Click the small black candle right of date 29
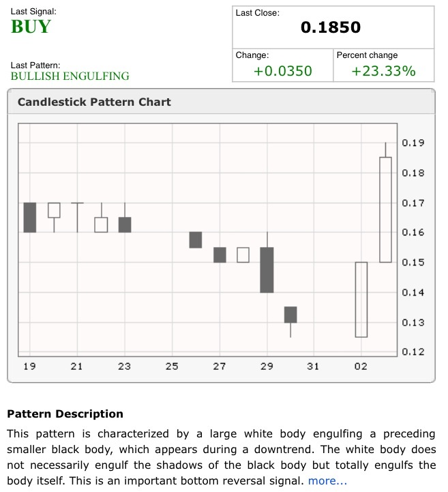The height and width of the screenshot is (492, 448). tap(290, 315)
